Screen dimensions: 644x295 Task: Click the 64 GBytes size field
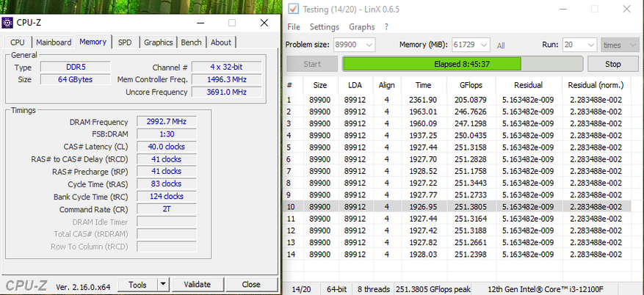click(x=76, y=79)
